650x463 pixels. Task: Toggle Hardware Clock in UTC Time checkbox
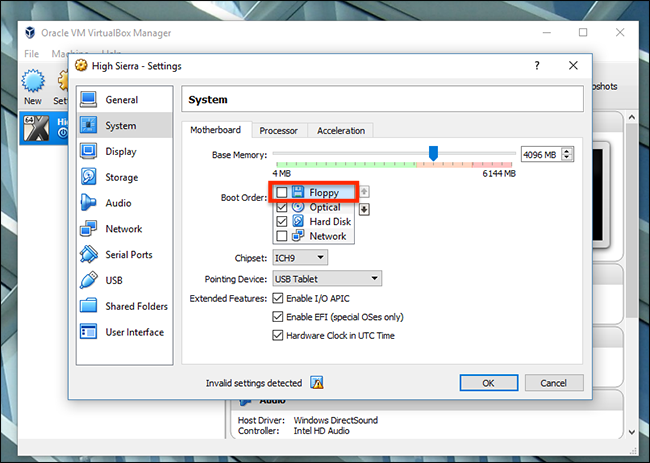[277, 335]
